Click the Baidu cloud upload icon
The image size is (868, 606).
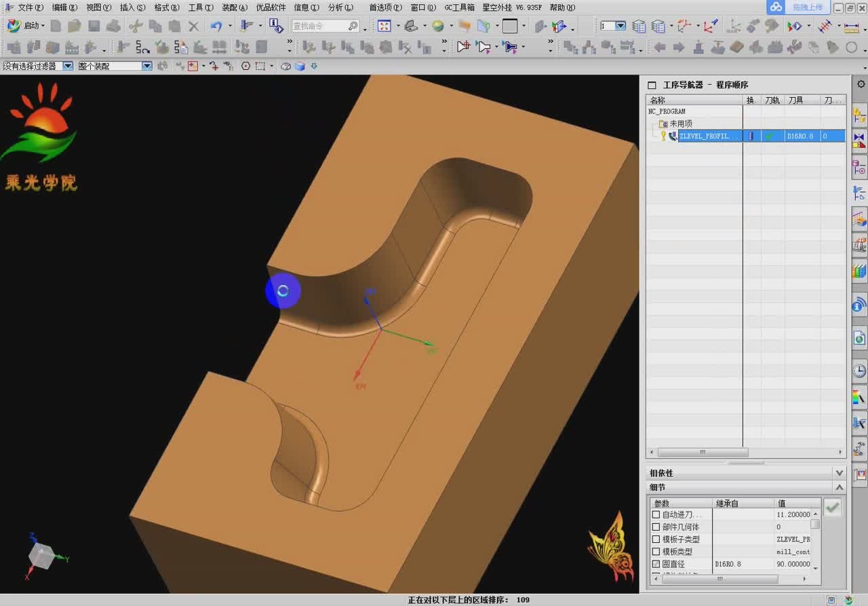776,7
